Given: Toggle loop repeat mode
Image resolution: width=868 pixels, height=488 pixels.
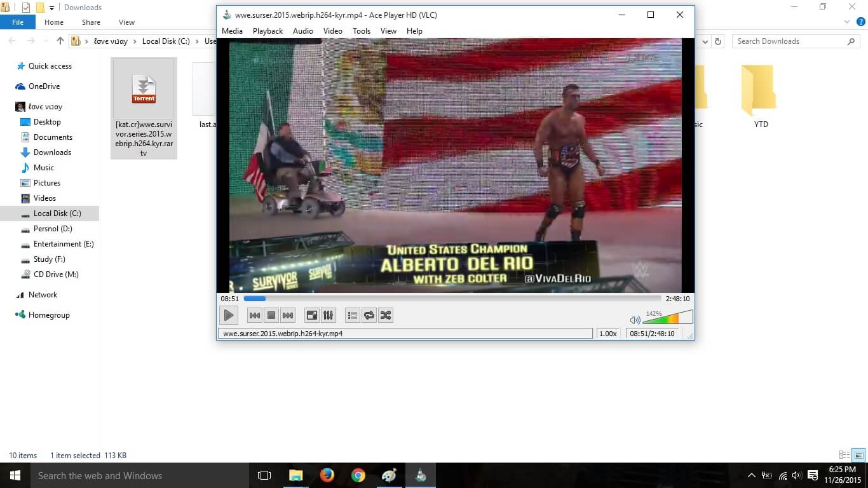Looking at the screenshot, I should 369,315.
